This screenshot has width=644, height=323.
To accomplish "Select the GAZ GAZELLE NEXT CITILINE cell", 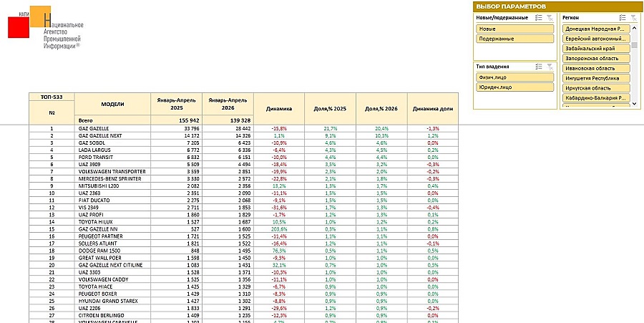I will (x=112, y=265).
